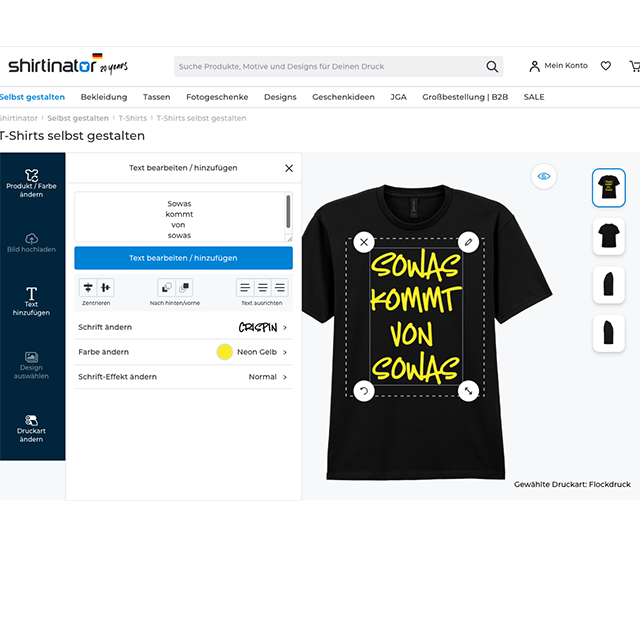Click the pencil edit handle on the design
Viewport: 640px width, 640px height.
(468, 242)
